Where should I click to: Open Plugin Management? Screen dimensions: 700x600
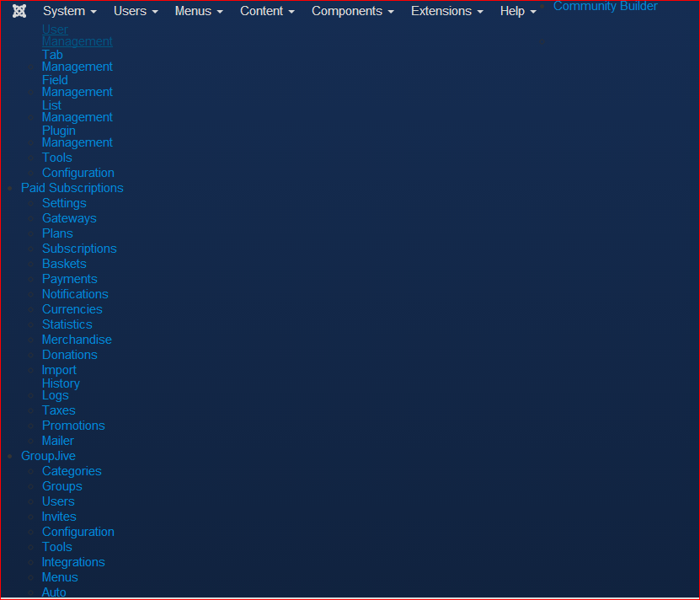pos(77,137)
